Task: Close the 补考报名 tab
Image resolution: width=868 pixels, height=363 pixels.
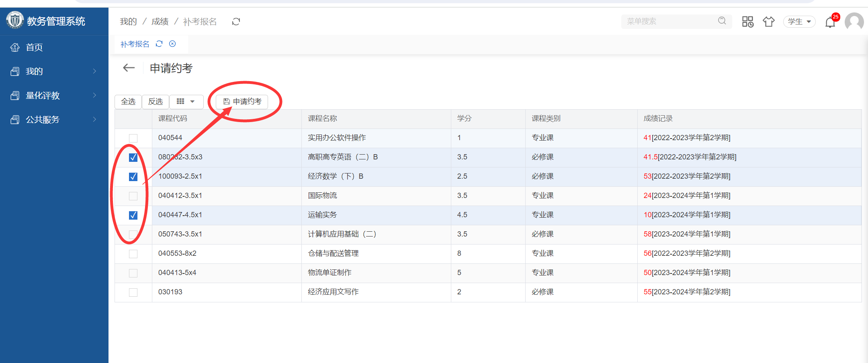Action: pyautogui.click(x=172, y=44)
